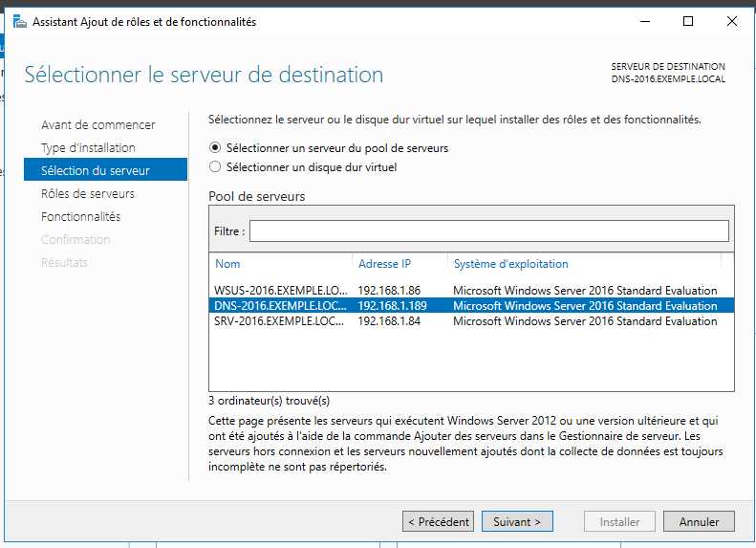The image size is (756, 548).
Task: Select the WSUS-2016.EXEMPLE.LOCAL server row
Action: 471,291
